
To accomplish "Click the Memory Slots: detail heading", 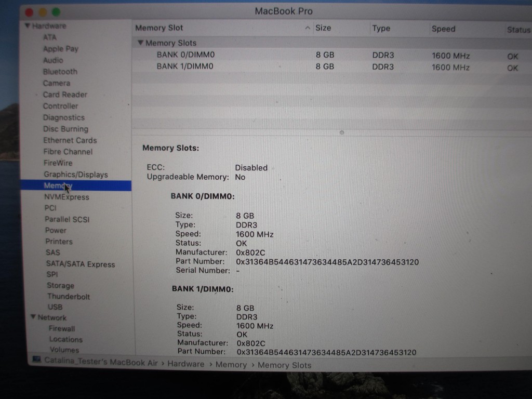I will point(170,148).
